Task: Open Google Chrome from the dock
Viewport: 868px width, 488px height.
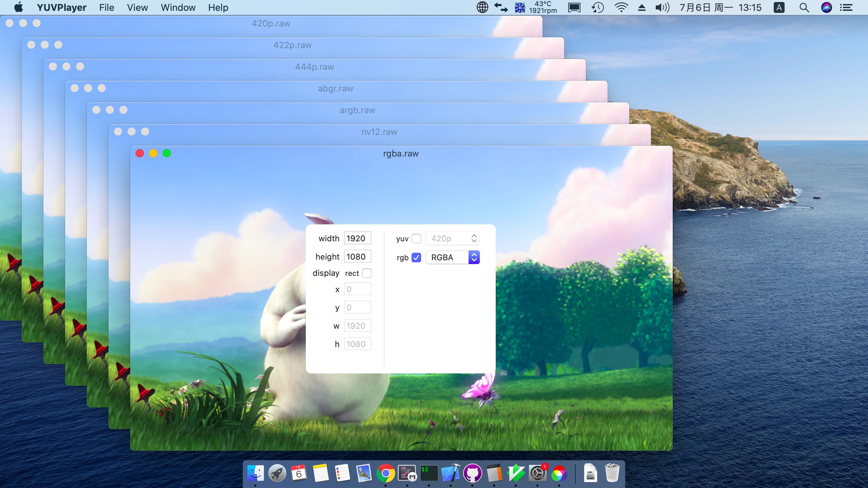Action: coord(386,473)
